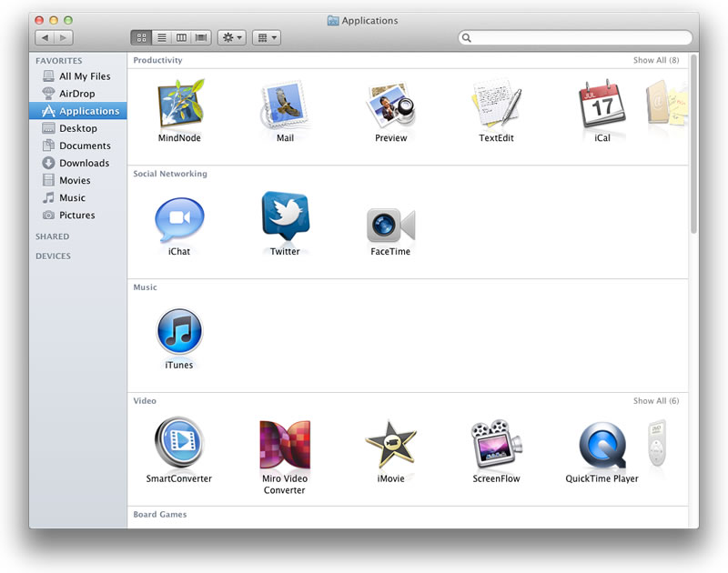This screenshot has width=728, height=573.
Task: Open the iMovie star icon
Action: pos(390,444)
